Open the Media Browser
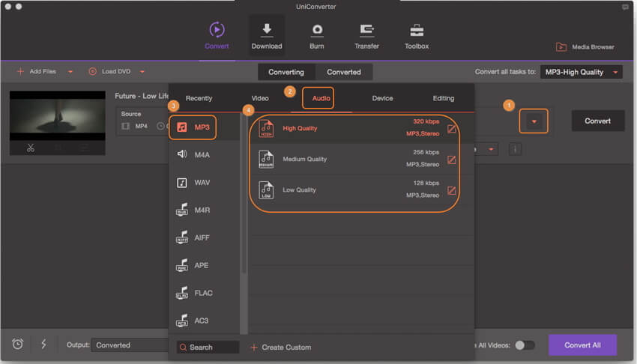This screenshot has width=637, height=364. [585, 47]
